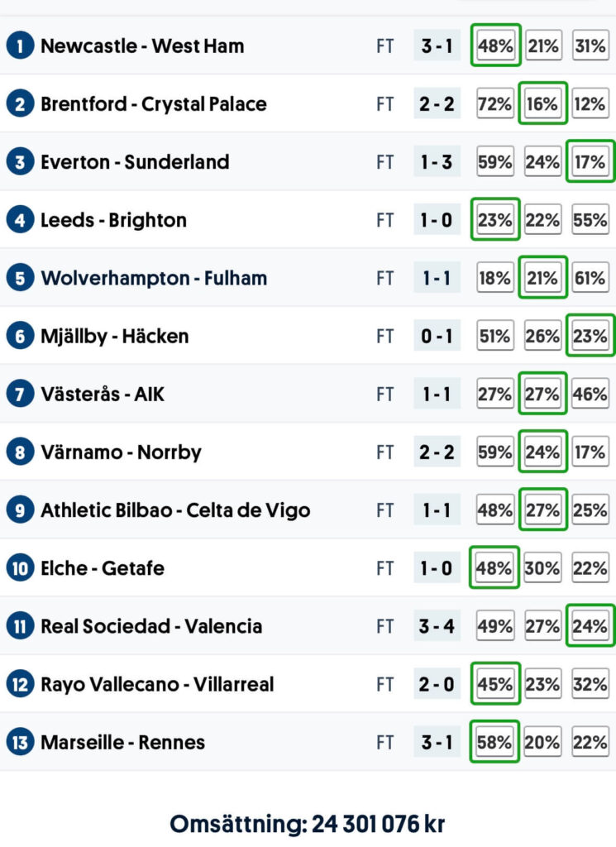616x847 pixels.
Task: Select the number 10 circle icon
Action: pos(20,568)
